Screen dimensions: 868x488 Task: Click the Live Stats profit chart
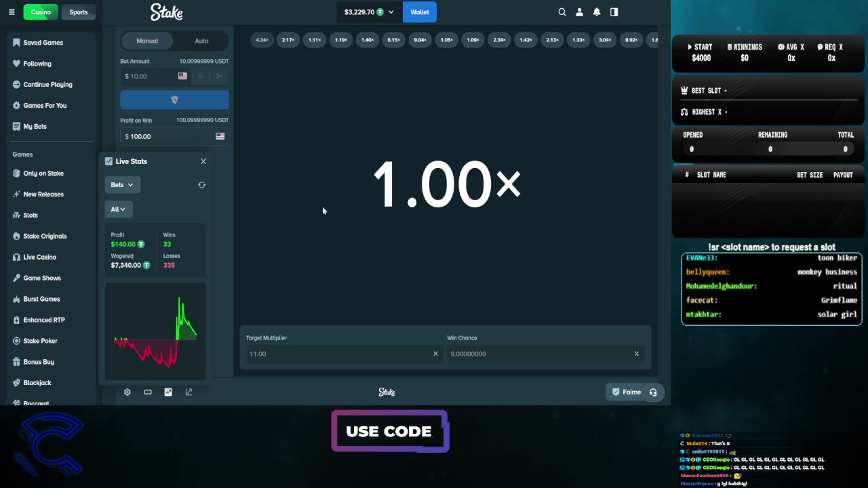pos(155,332)
